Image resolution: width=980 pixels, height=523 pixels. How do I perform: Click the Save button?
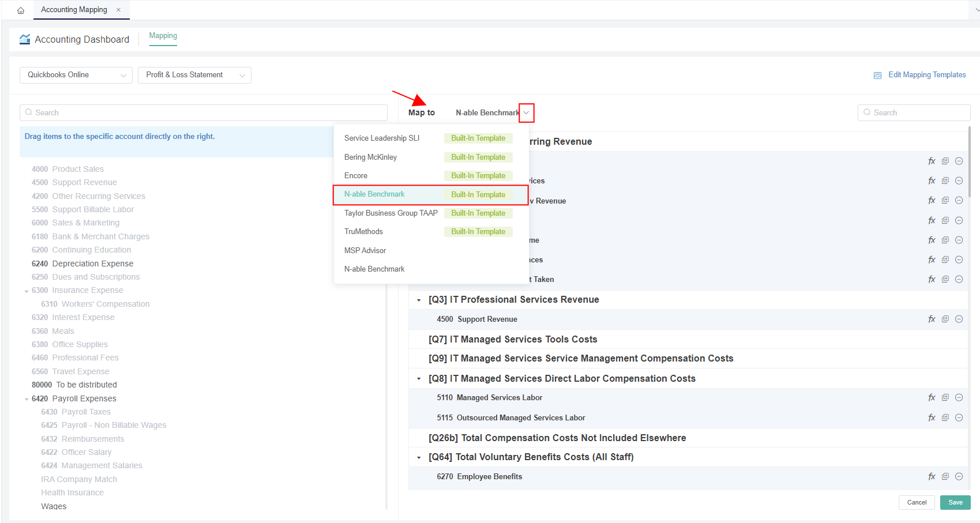click(955, 502)
